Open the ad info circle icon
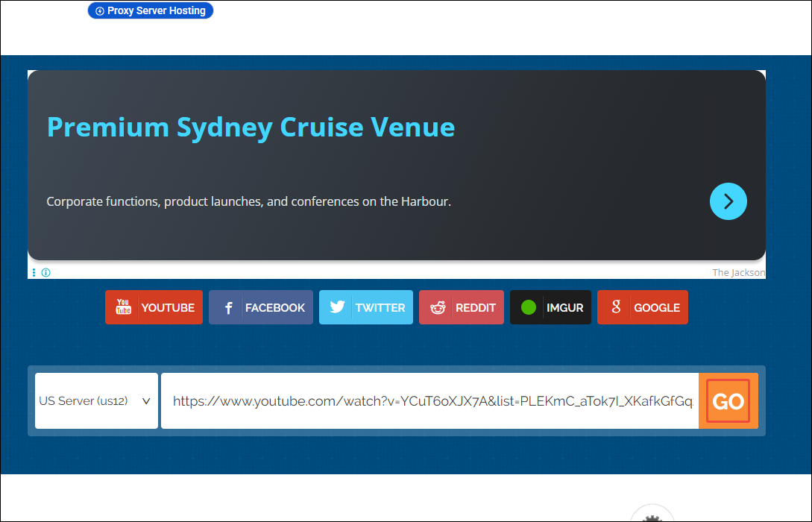 46,272
